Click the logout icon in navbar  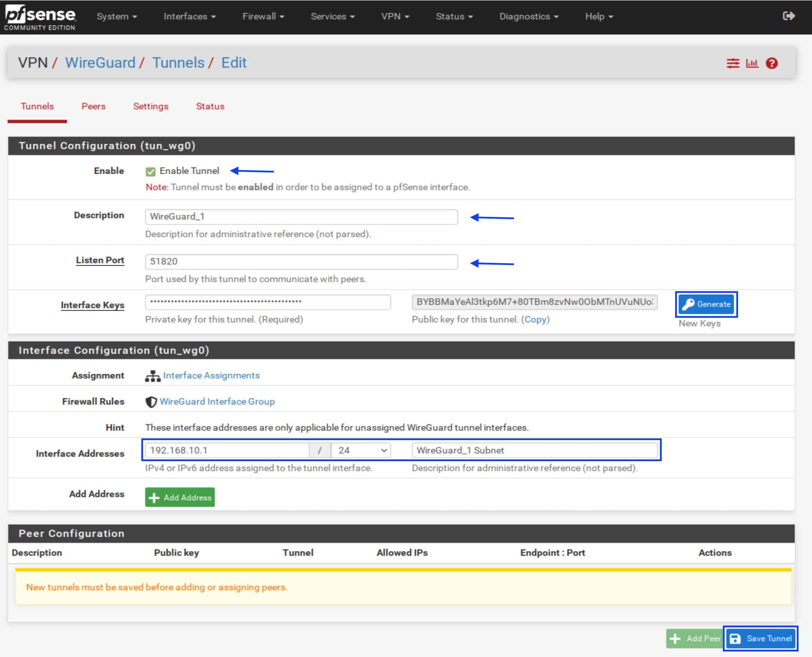point(789,16)
